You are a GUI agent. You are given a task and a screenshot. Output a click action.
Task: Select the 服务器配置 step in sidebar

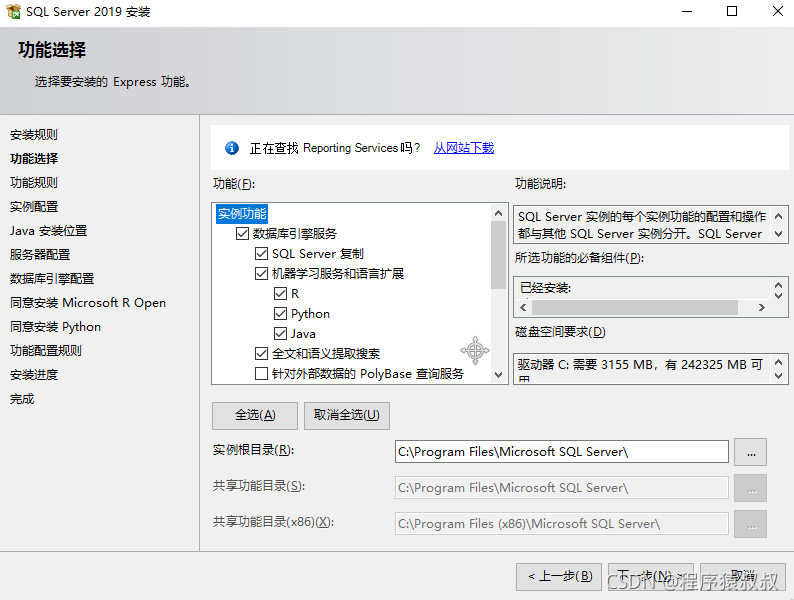point(39,254)
